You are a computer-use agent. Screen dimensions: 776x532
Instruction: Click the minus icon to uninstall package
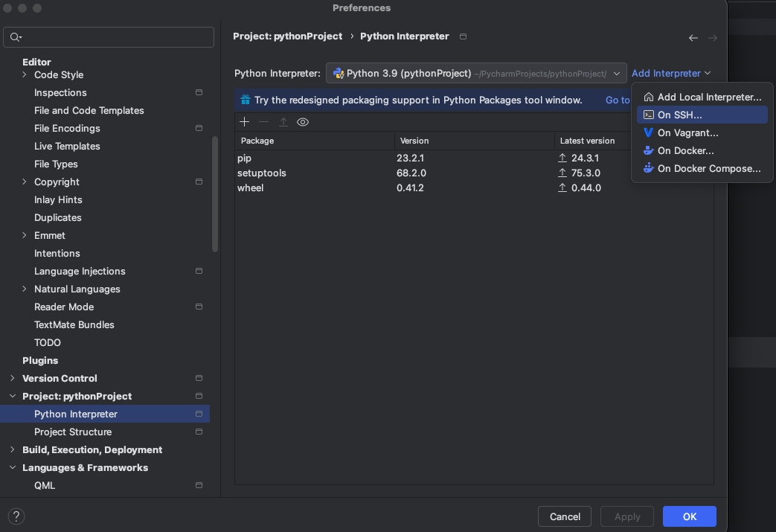point(264,122)
